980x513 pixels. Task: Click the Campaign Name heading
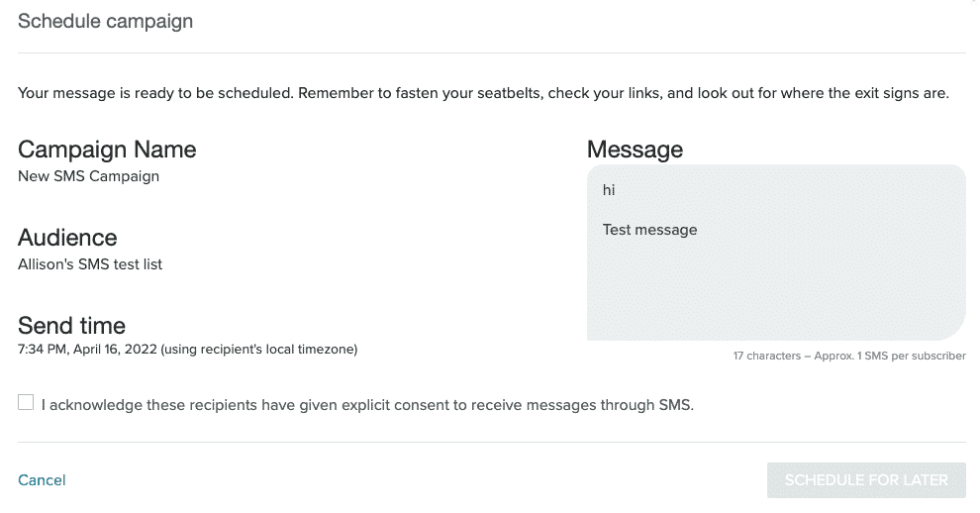tap(107, 150)
